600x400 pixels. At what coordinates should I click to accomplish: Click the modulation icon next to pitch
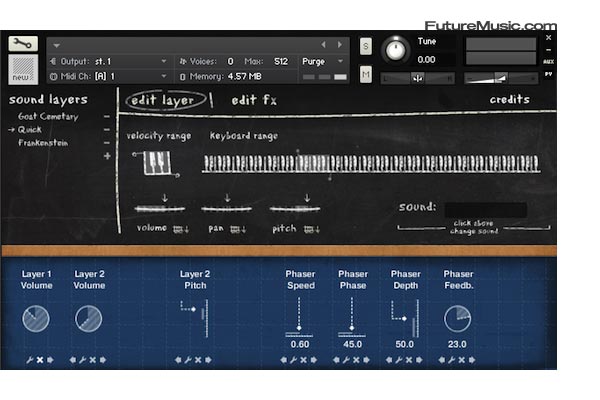312,229
